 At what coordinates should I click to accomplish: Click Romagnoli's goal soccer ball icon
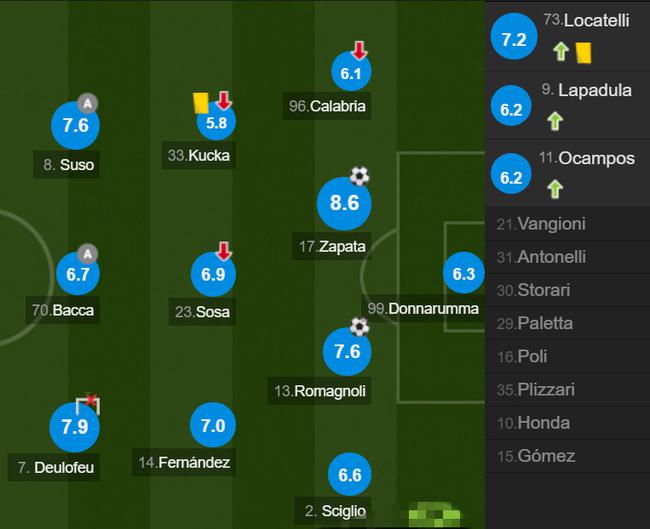[359, 327]
